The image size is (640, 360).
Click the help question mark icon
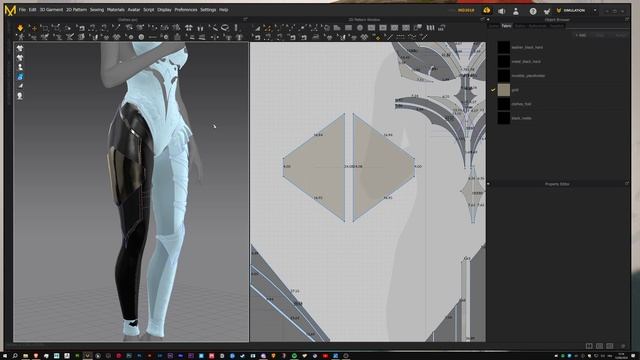point(533,11)
